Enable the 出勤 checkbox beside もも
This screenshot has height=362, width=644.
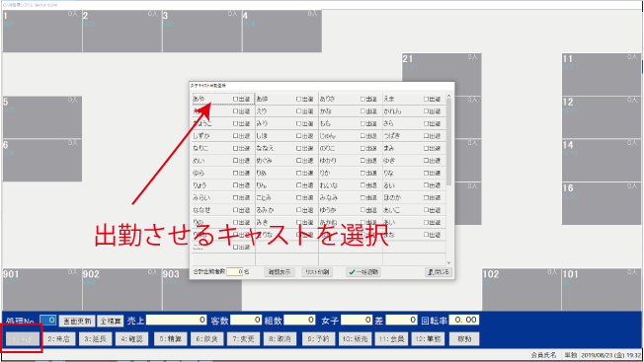coord(363,124)
